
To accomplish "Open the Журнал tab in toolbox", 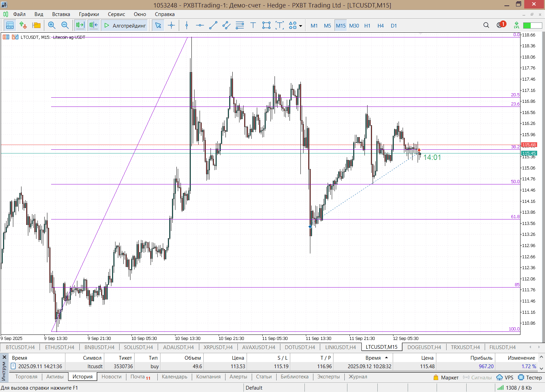I will coord(358,377).
